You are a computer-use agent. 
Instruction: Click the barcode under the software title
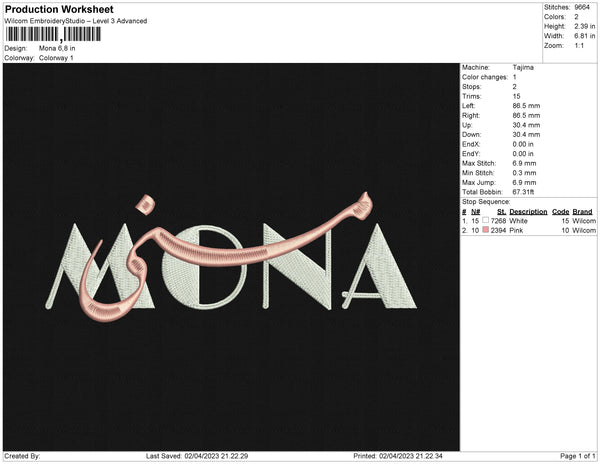(x=53, y=34)
